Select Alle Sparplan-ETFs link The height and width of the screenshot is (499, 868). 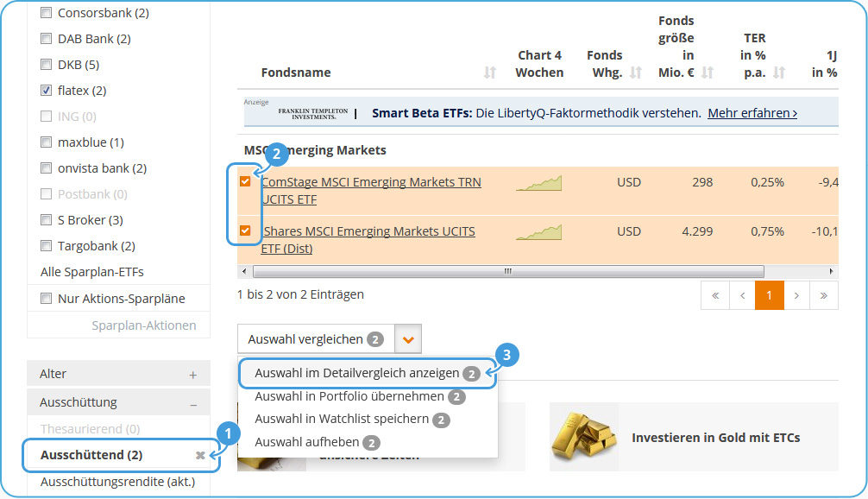pos(92,272)
